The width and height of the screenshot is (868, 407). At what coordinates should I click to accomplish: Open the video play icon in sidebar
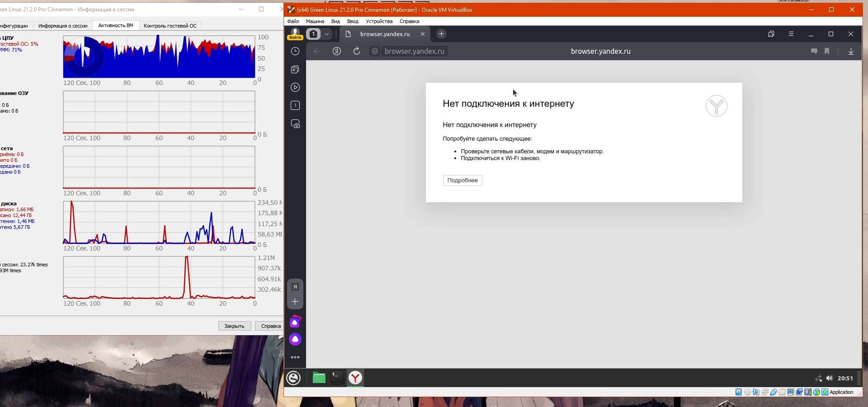point(295,88)
